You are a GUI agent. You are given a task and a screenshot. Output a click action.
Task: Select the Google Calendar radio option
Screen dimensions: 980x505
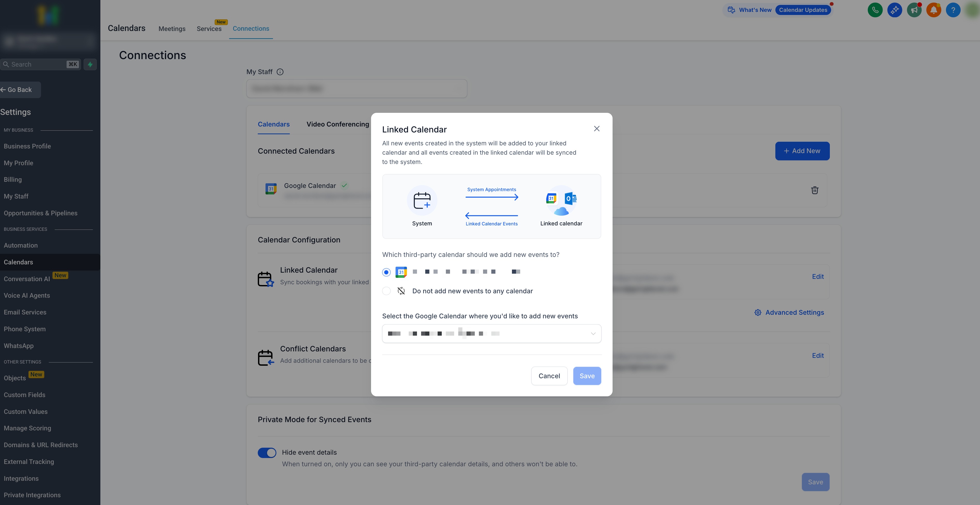[x=386, y=272]
